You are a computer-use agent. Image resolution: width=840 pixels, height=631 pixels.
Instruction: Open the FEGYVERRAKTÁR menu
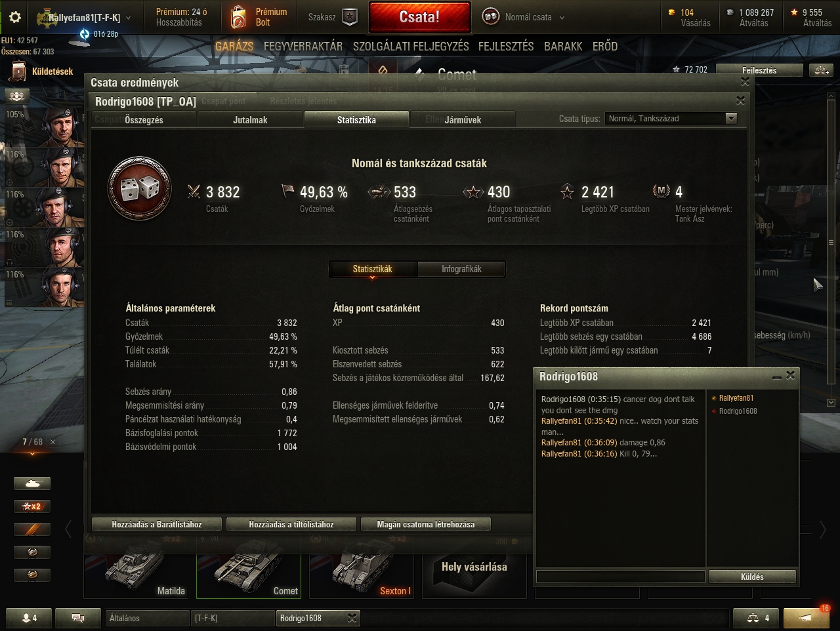tap(303, 47)
